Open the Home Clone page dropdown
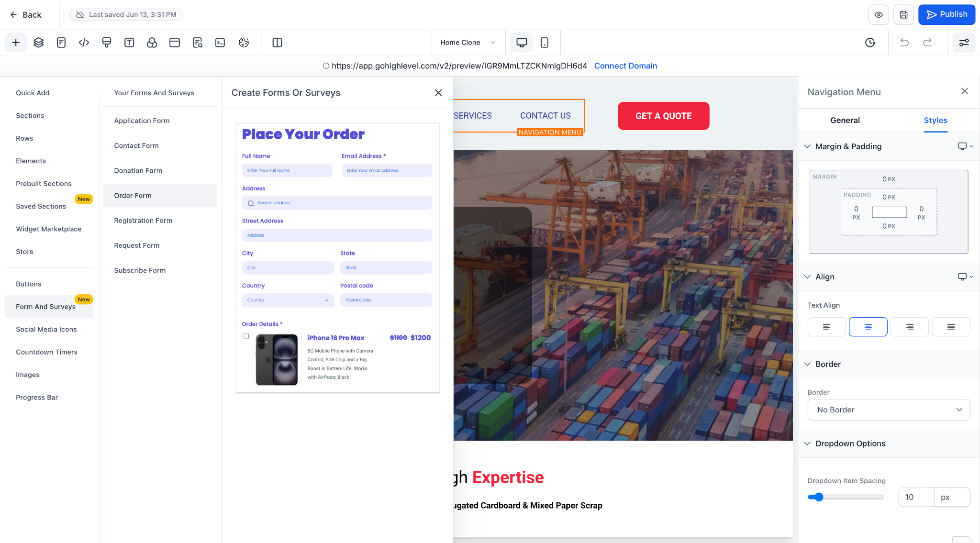980x543 pixels. pyautogui.click(x=467, y=43)
